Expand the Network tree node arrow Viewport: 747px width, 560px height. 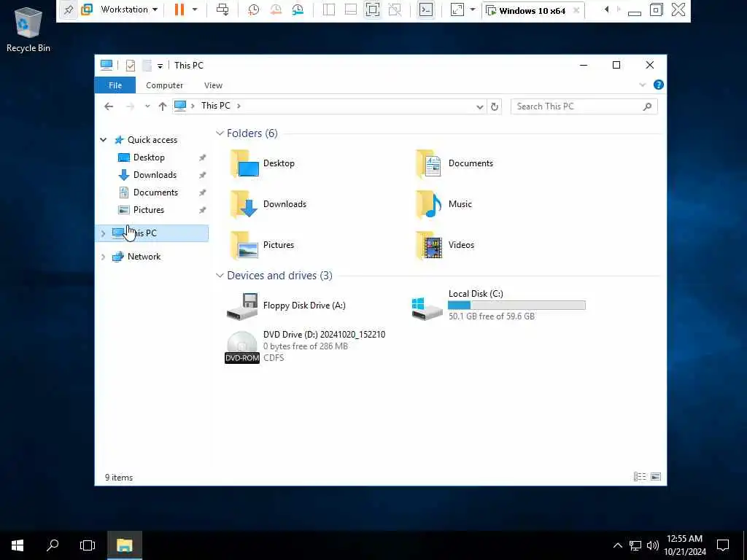[103, 257]
